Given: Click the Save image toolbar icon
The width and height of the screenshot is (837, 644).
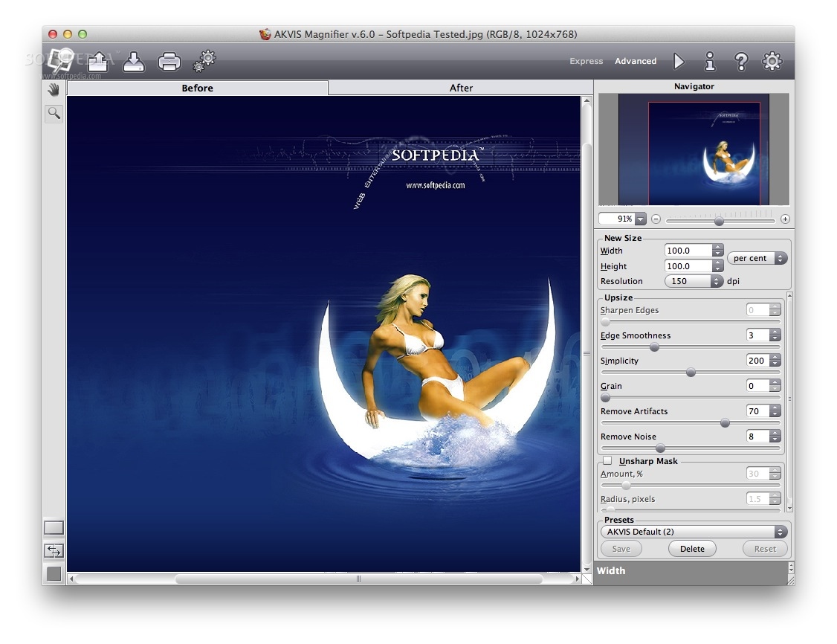Looking at the screenshot, I should (133, 61).
